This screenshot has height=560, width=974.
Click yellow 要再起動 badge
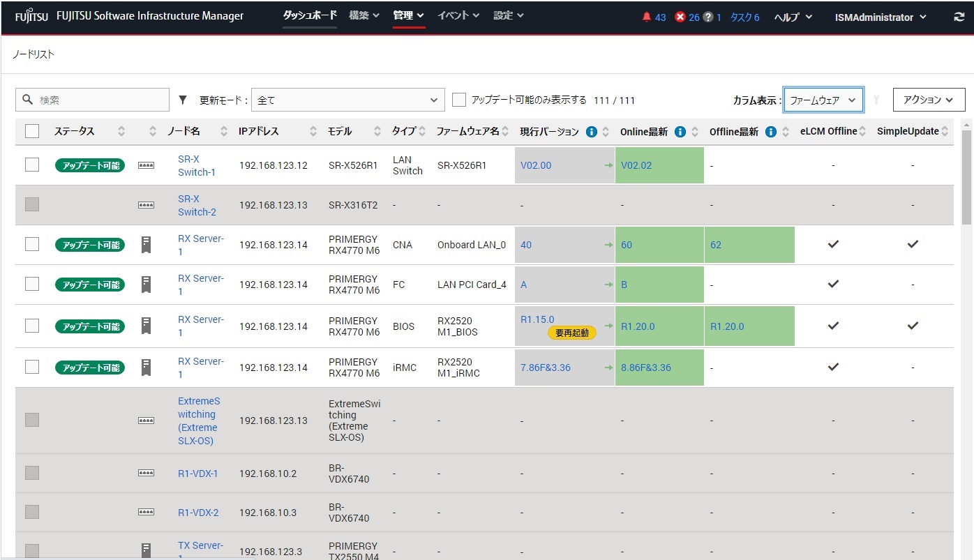point(572,333)
